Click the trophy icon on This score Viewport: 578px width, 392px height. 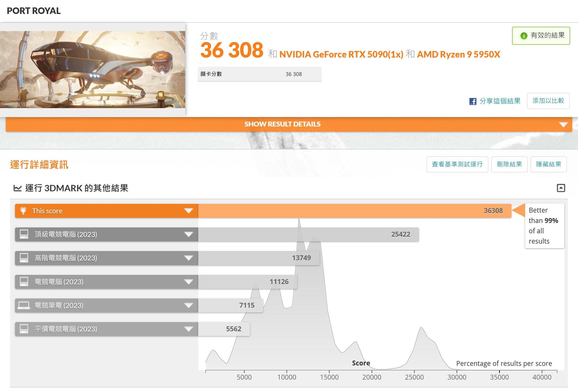pyautogui.click(x=23, y=211)
